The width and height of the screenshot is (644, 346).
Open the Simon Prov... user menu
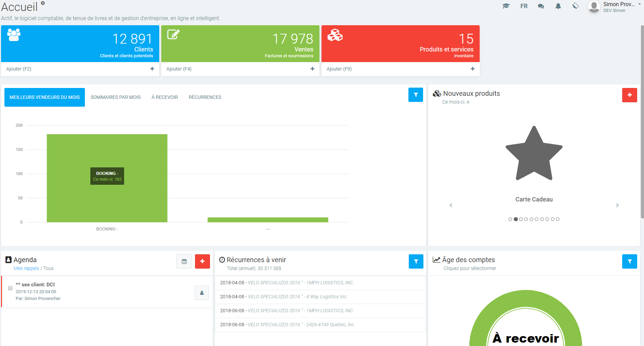pyautogui.click(x=619, y=7)
